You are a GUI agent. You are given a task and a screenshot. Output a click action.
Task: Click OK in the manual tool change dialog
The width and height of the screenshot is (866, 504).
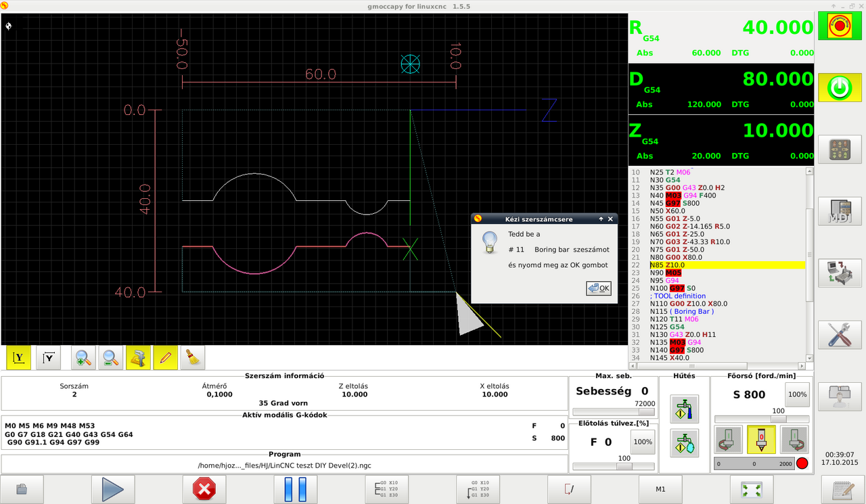coord(599,288)
